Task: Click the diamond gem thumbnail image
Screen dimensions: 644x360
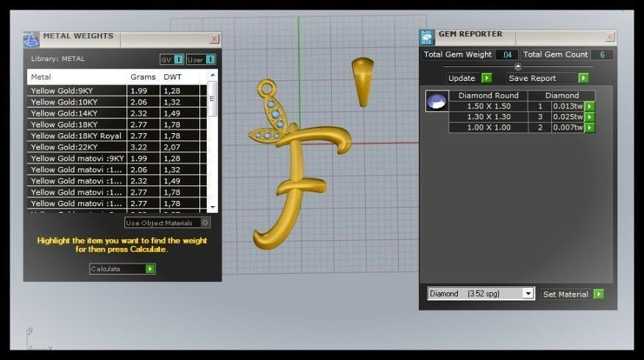Action: (436, 101)
